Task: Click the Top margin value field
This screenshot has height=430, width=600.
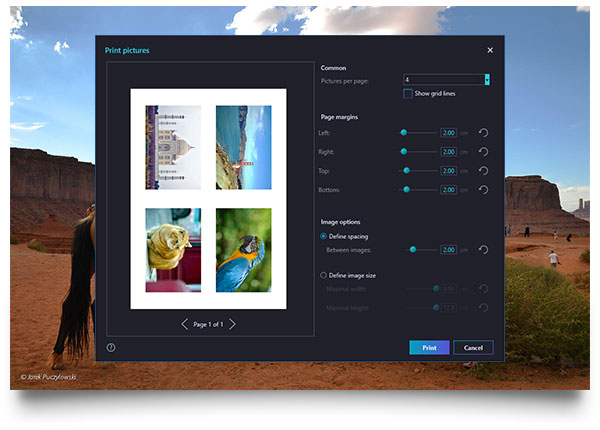Action: tap(448, 170)
